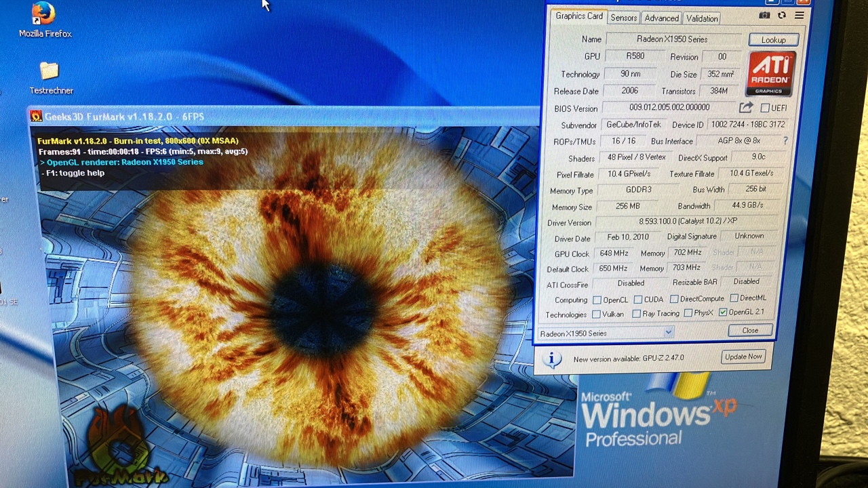Click the Revision field showing 00

(x=722, y=57)
